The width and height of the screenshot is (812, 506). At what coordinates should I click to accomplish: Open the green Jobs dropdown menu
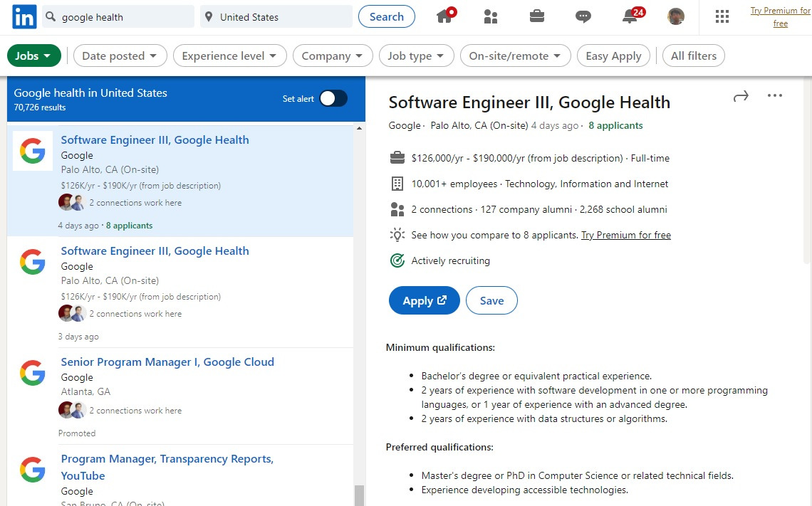pos(33,56)
